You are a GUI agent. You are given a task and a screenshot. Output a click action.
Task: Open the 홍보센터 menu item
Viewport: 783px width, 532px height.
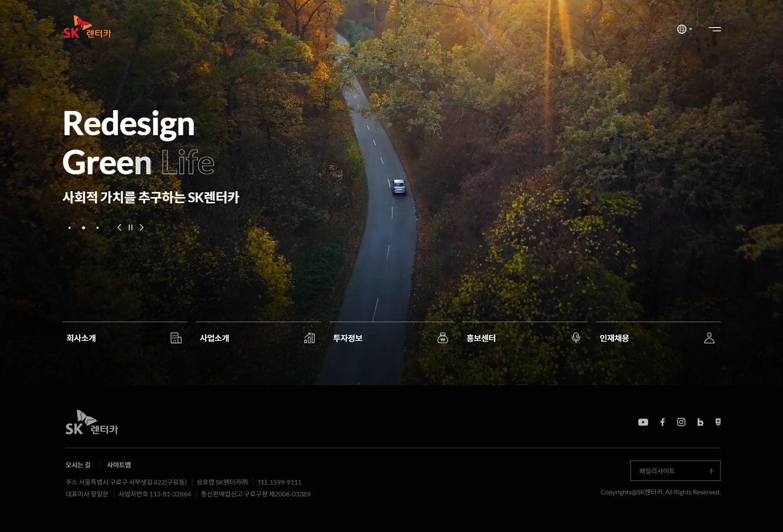[525, 338]
